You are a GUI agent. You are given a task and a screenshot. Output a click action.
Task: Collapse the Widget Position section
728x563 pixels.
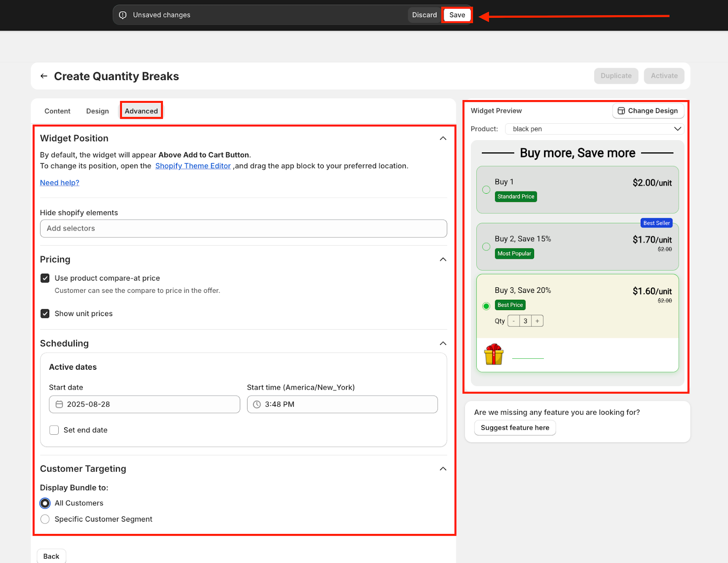click(443, 138)
